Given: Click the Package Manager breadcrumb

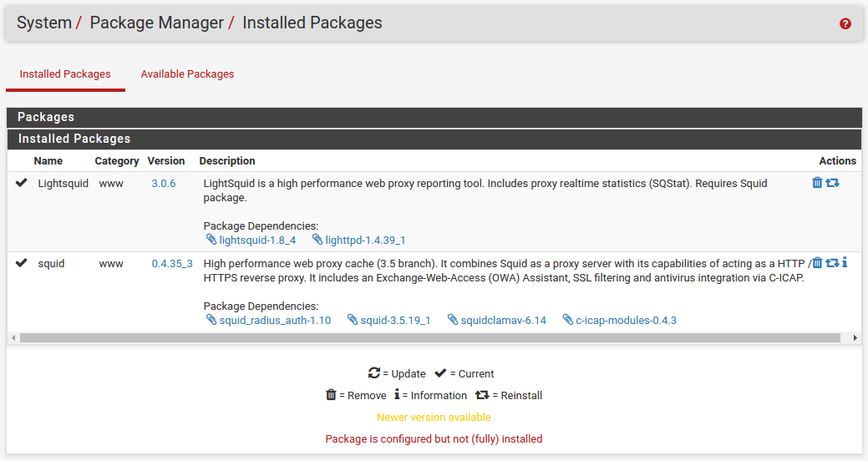Looking at the screenshot, I should (157, 23).
